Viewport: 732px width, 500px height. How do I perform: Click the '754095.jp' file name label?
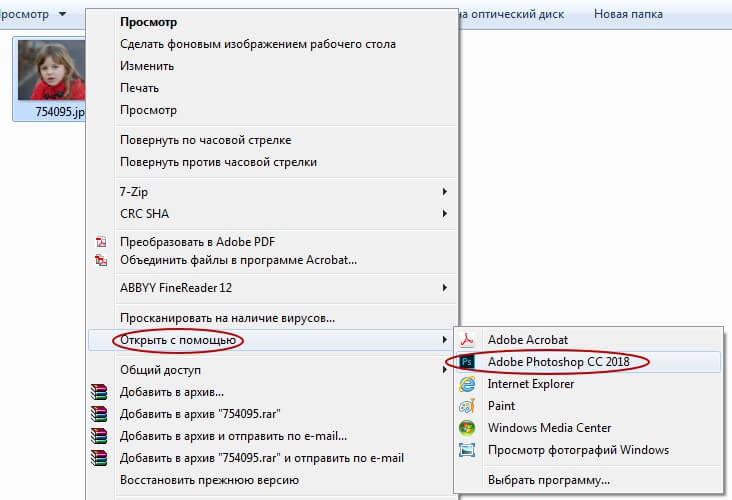60,112
